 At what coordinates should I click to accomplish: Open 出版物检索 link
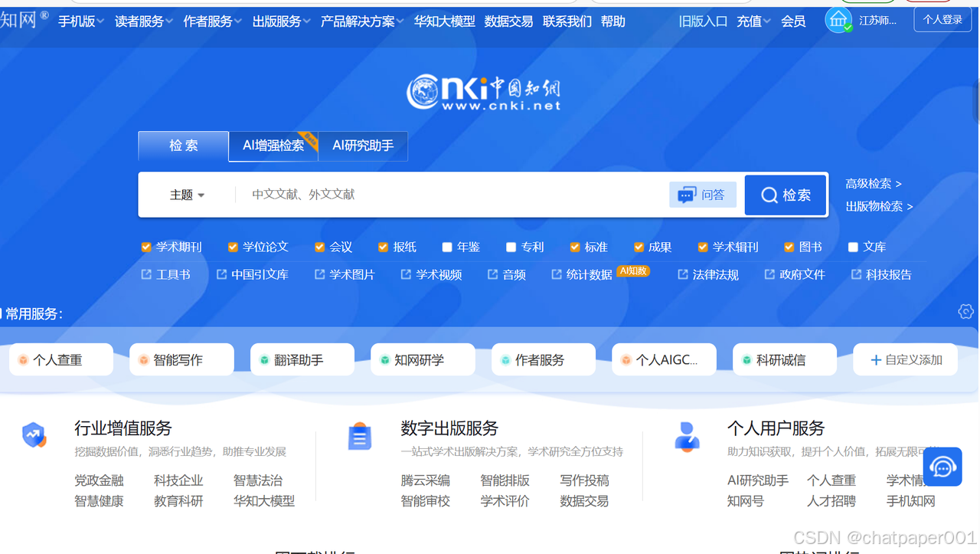[x=879, y=206]
